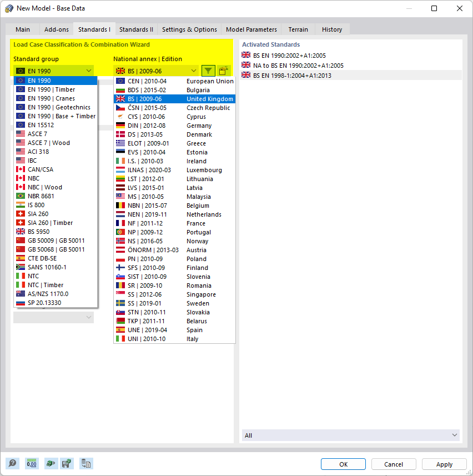Choose NBR 8681 Brazilian standard

[x=56, y=196]
